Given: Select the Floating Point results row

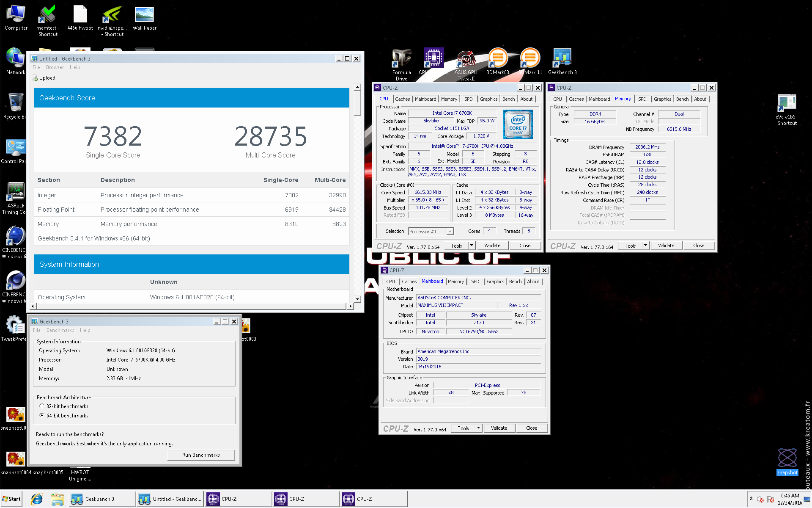Looking at the screenshot, I should [x=192, y=210].
